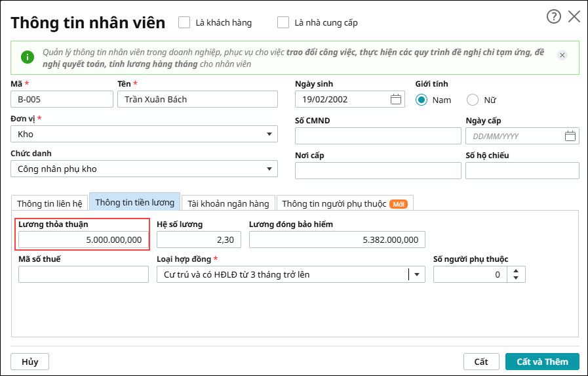Open calendar picker for Ngày sinh
Image resolution: width=588 pixels, height=376 pixels.
396,100
